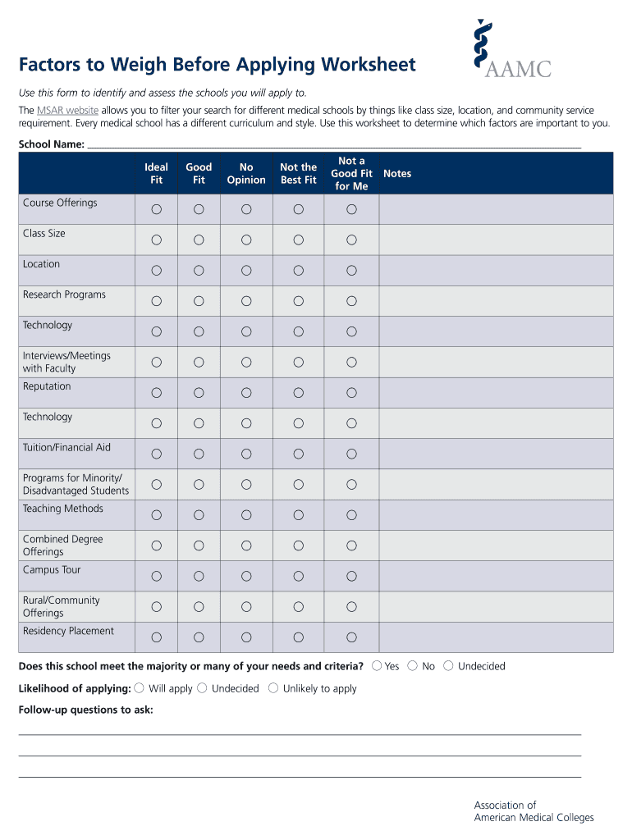Choose Unlikely to apply option
This screenshot has width=632, height=840.
pos(273,688)
